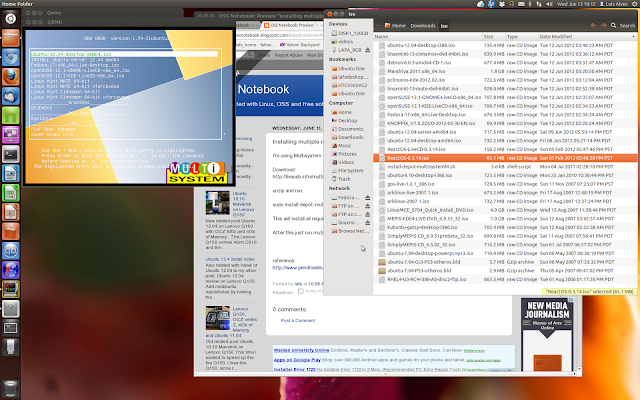Click the iso breadcrumb in file manager
This screenshot has width=640, height=400.
point(444,26)
